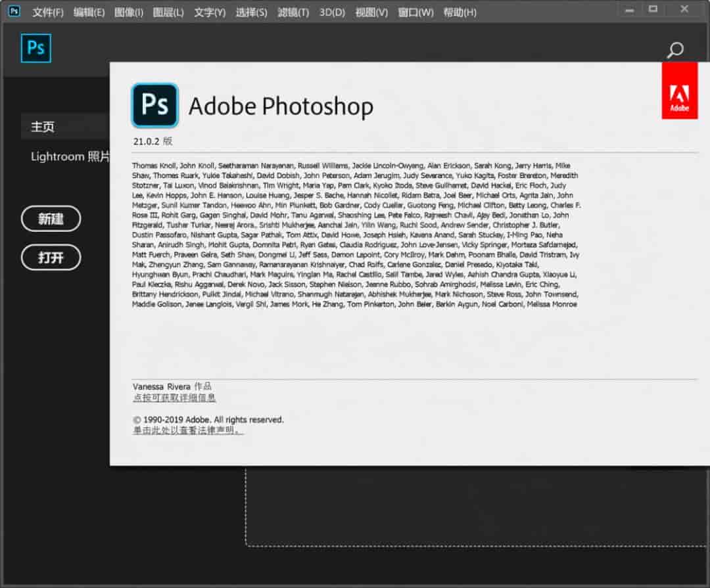Click the 打开 button
The height and width of the screenshot is (588, 710).
(51, 258)
